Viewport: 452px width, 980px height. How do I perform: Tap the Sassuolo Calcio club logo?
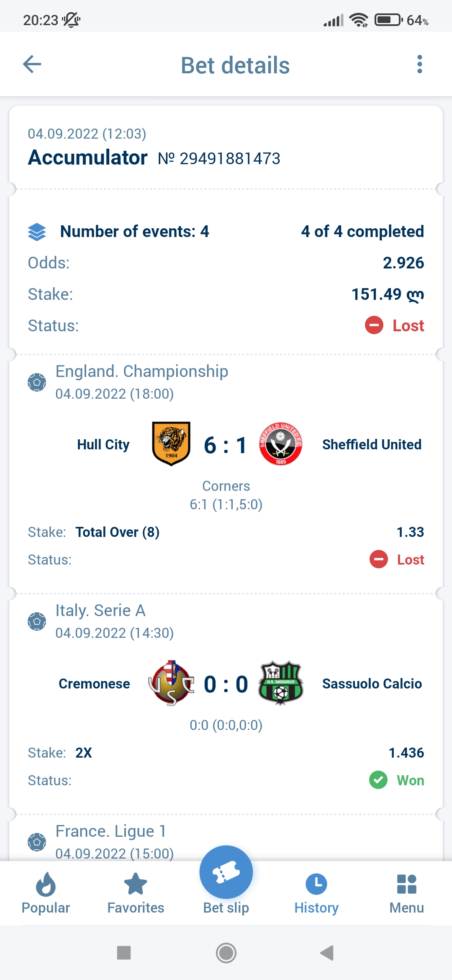(x=280, y=683)
